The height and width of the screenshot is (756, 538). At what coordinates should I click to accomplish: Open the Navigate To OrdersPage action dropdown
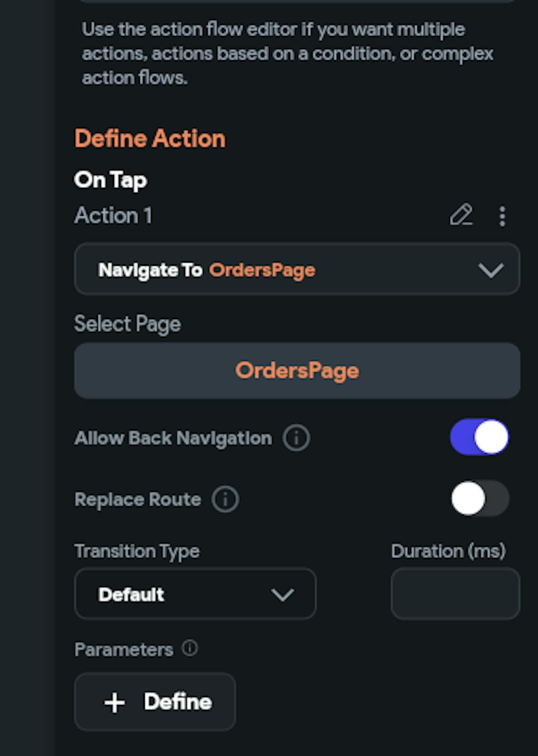(x=297, y=270)
